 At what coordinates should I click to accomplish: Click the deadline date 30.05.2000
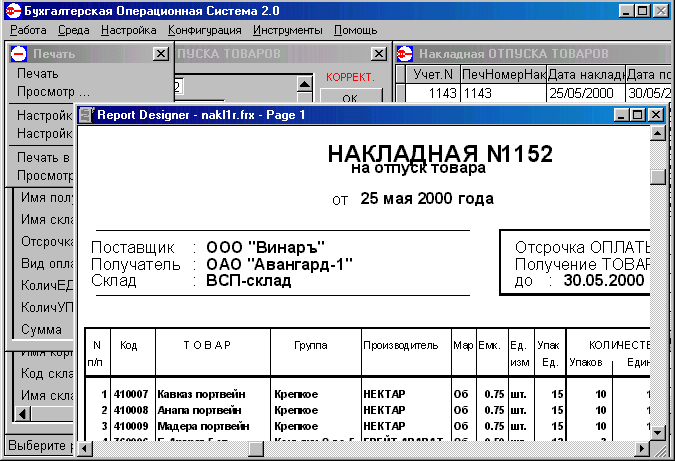pyautogui.click(x=604, y=280)
